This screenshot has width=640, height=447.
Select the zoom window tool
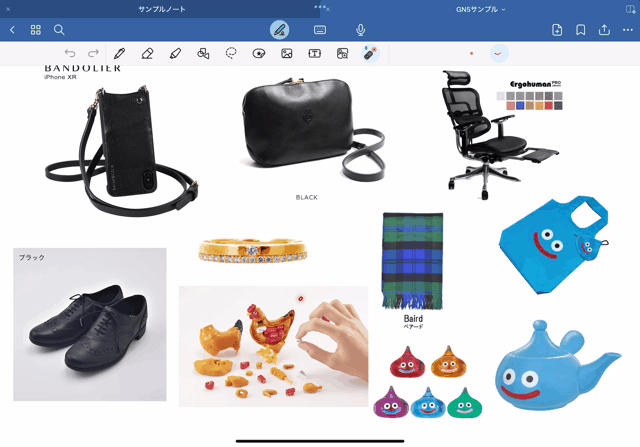tap(342, 53)
